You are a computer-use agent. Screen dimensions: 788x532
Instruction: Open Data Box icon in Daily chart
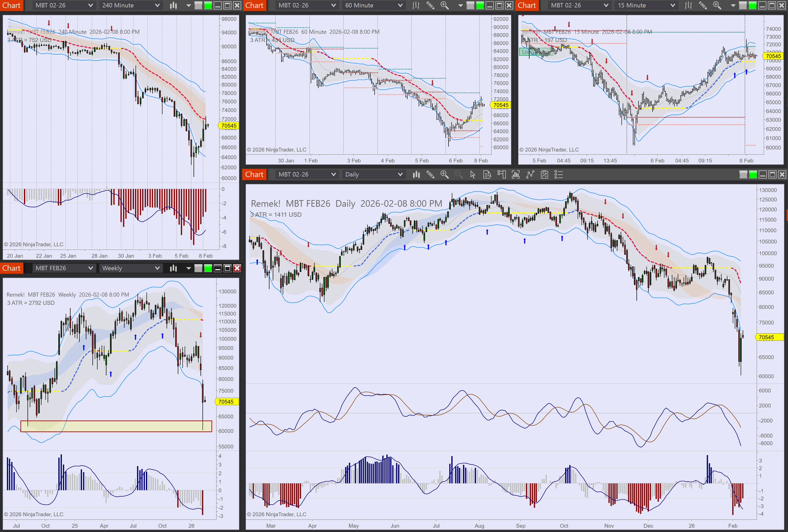(487, 175)
